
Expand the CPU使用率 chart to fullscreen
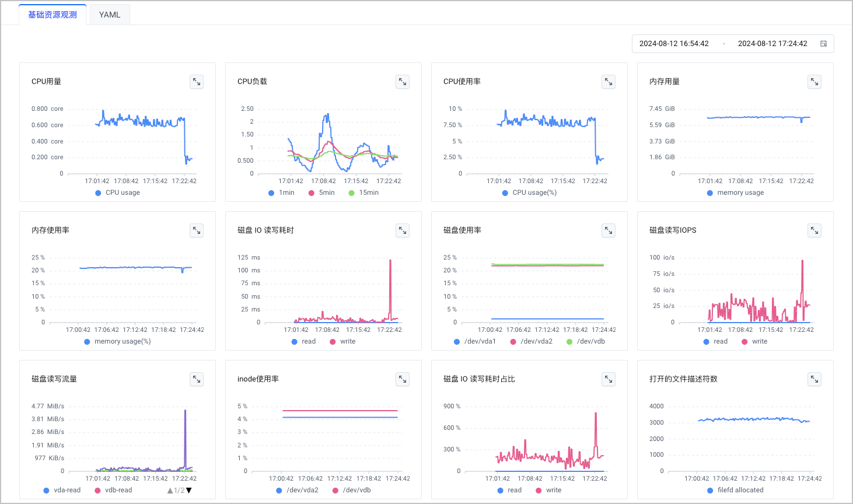[609, 82]
